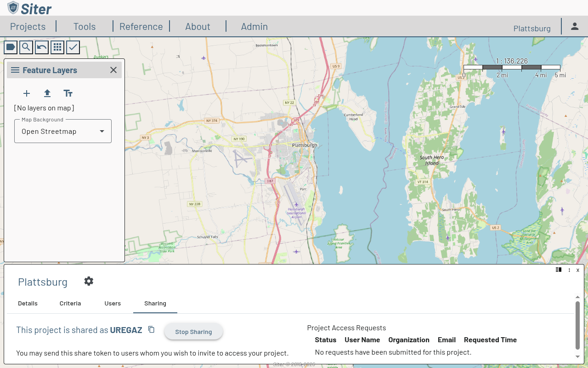This screenshot has height=368, width=588.
Task: Click the label tag tool icon
Action: (x=11, y=47)
